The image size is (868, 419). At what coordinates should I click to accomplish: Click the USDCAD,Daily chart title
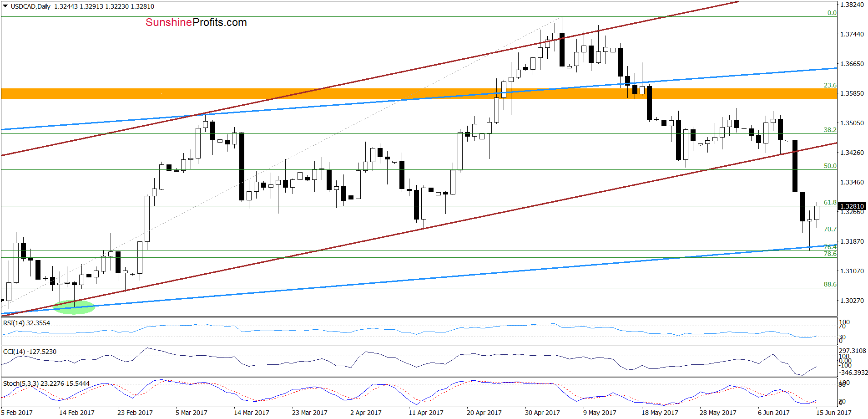click(30, 6)
